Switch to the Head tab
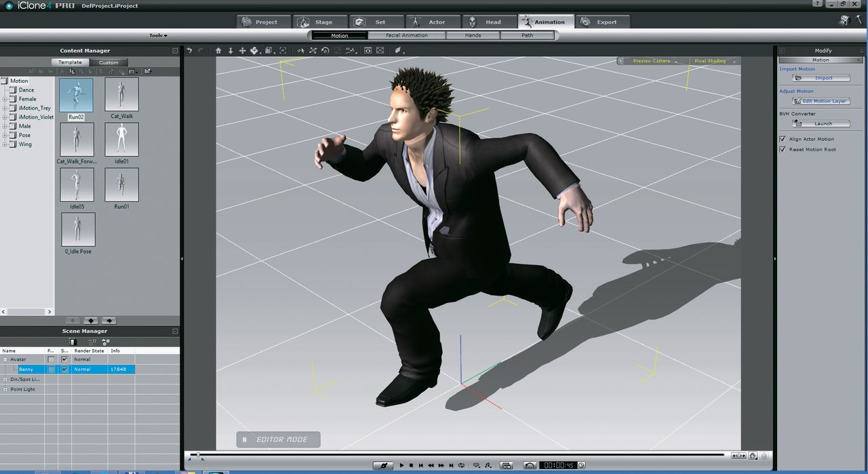 (490, 22)
